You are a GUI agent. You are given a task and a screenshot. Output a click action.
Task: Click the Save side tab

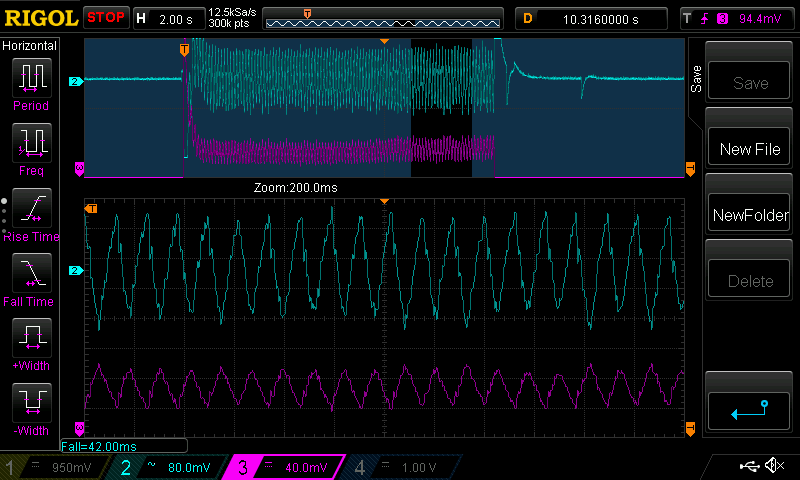coord(696,80)
